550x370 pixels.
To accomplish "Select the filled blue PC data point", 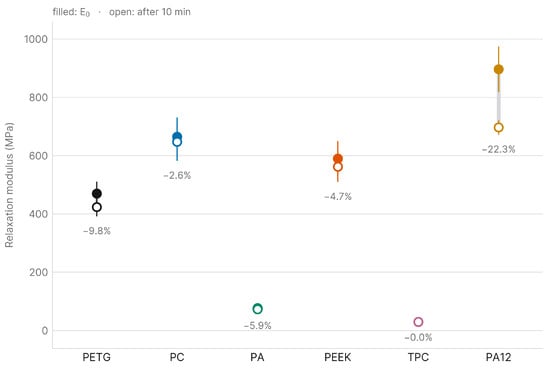I will click(177, 136).
